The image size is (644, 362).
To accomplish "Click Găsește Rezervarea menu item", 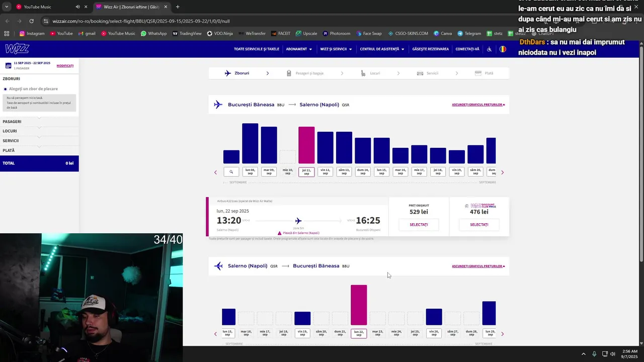I will click(x=430, y=49).
